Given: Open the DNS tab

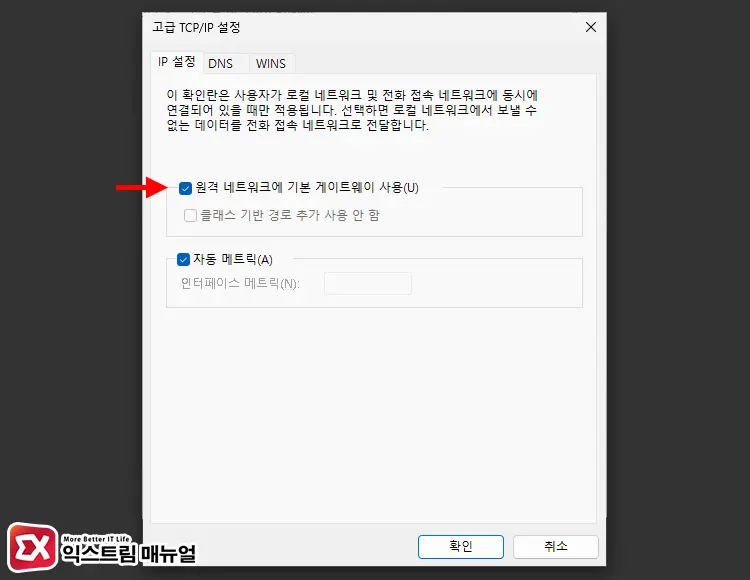Looking at the screenshot, I should pyautogui.click(x=226, y=64).
